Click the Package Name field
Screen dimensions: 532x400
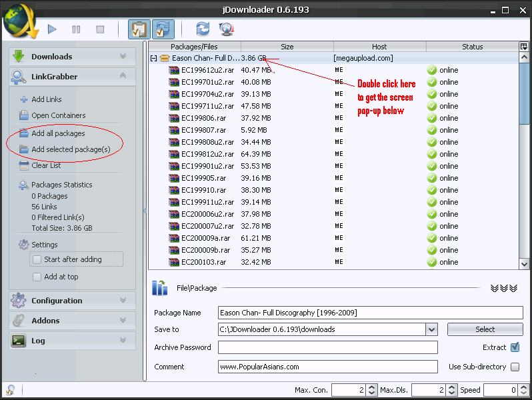pos(370,313)
